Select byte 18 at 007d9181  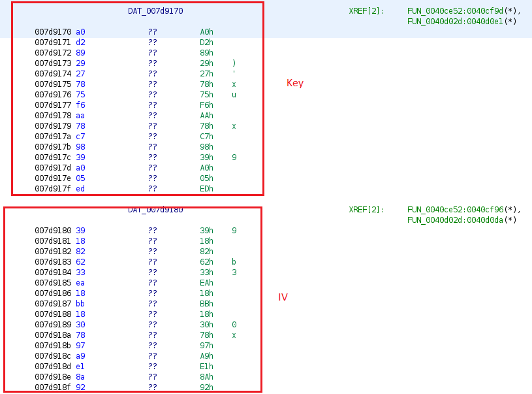coord(80,241)
